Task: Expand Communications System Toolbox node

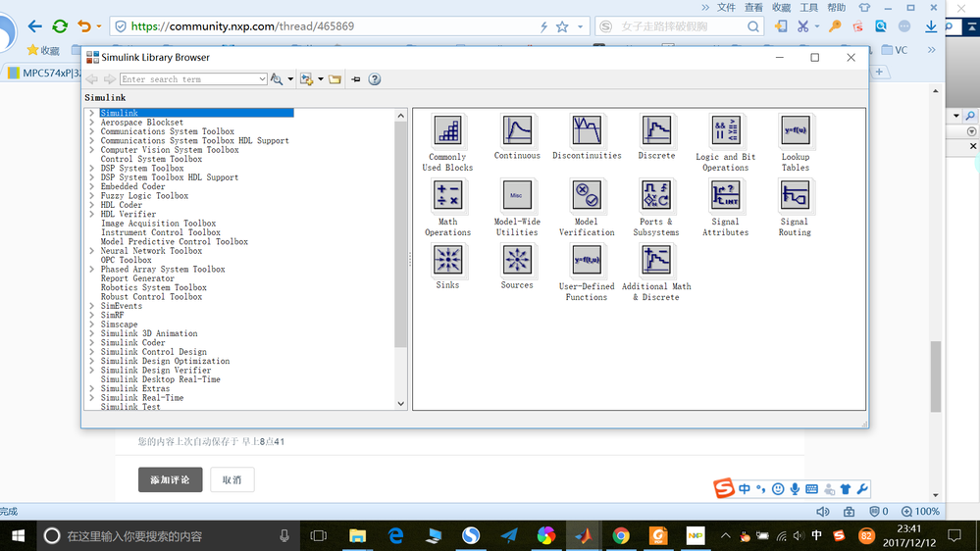Action: click(92, 131)
